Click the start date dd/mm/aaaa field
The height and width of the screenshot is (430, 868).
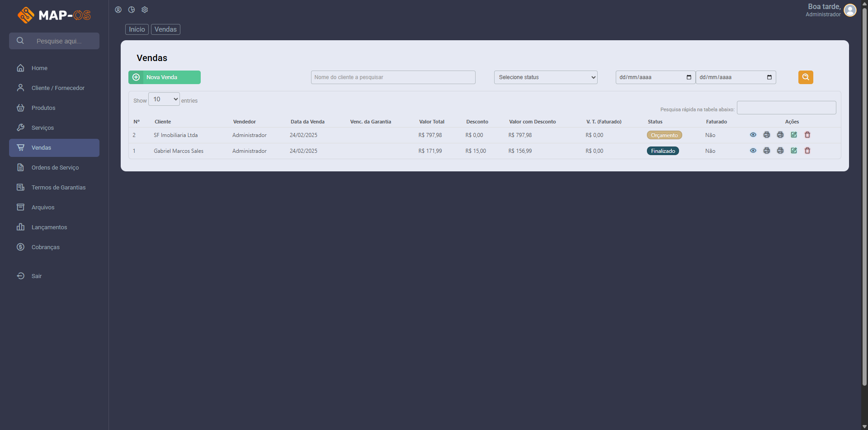pyautogui.click(x=655, y=77)
